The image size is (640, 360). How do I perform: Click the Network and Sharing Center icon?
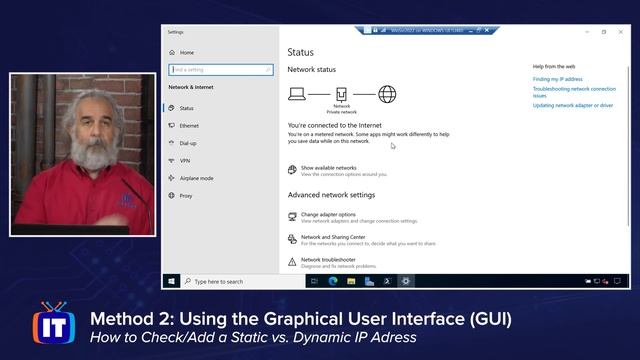coord(292,239)
